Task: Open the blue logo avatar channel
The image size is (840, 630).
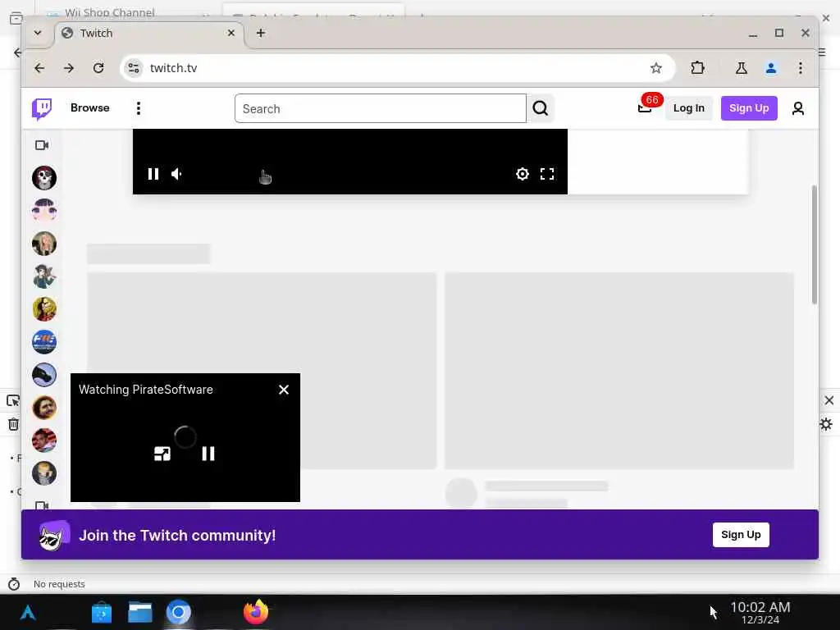Action: pos(44,342)
